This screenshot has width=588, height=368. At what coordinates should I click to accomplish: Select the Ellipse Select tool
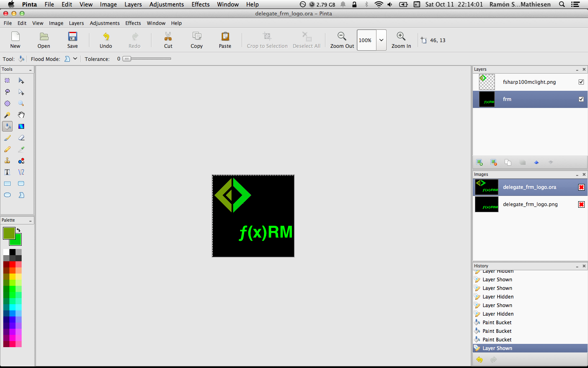(x=7, y=103)
